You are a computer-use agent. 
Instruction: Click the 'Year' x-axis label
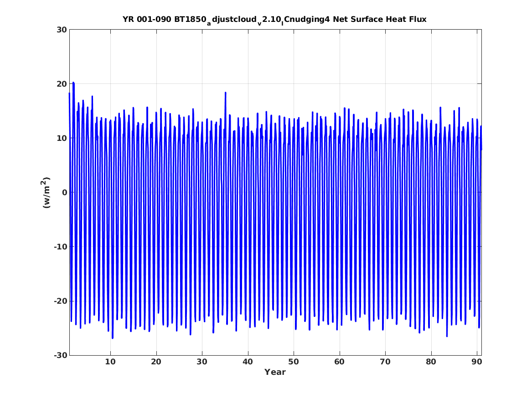[275, 372]
